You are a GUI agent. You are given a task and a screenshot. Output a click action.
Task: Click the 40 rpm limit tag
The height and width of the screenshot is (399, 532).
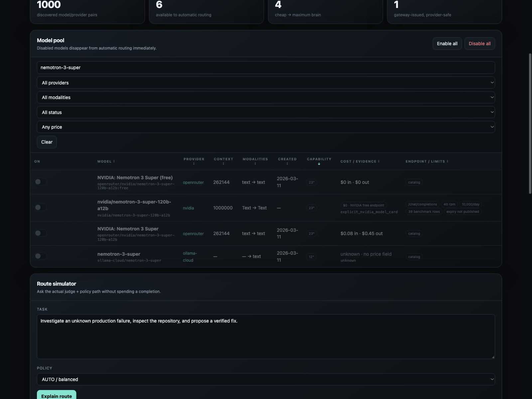[x=449, y=204]
